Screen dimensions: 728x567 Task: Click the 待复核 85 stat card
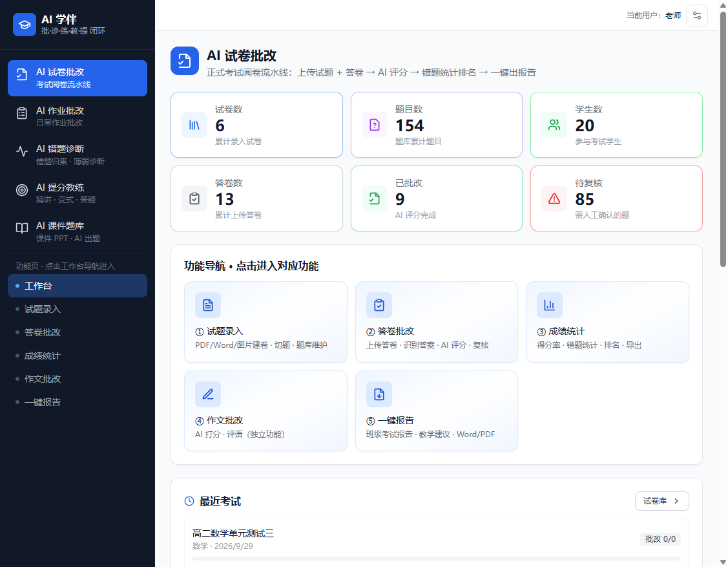(616, 198)
